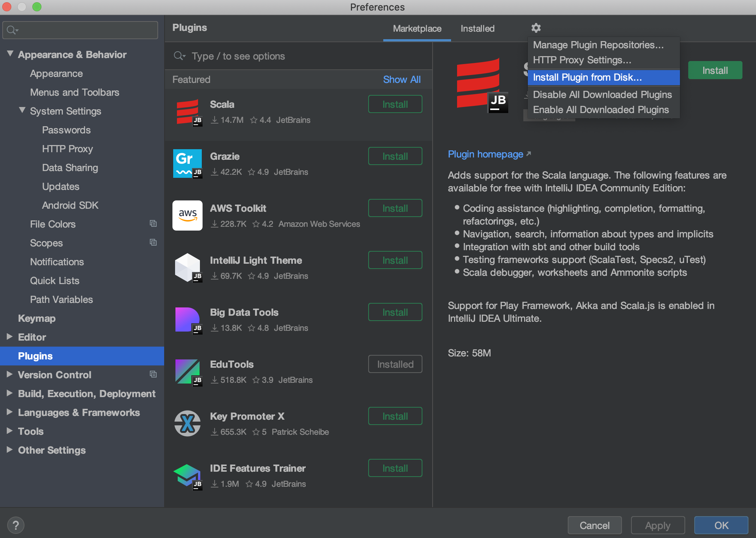This screenshot has height=538, width=756.
Task: Expand Build, Execution, Deployment section
Action: click(x=10, y=393)
